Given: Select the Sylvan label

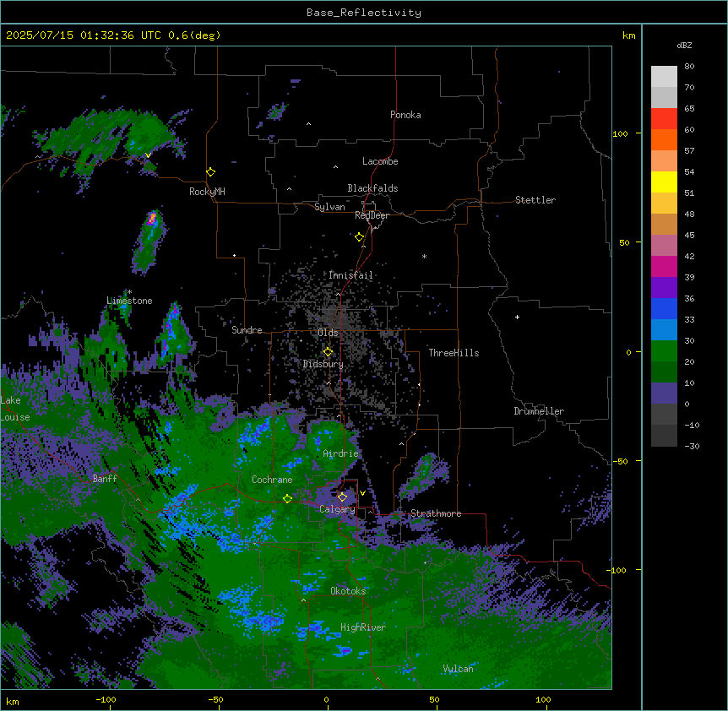Looking at the screenshot, I should (329, 207).
